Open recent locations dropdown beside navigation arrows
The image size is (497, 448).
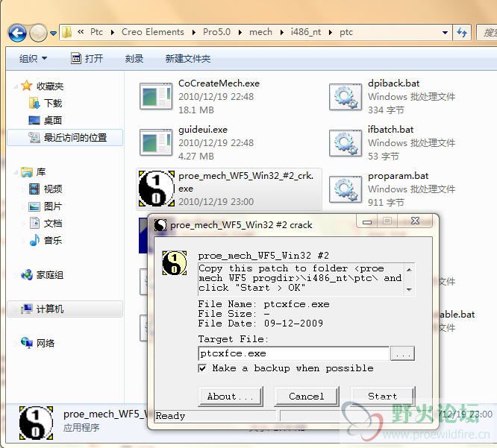54,33
